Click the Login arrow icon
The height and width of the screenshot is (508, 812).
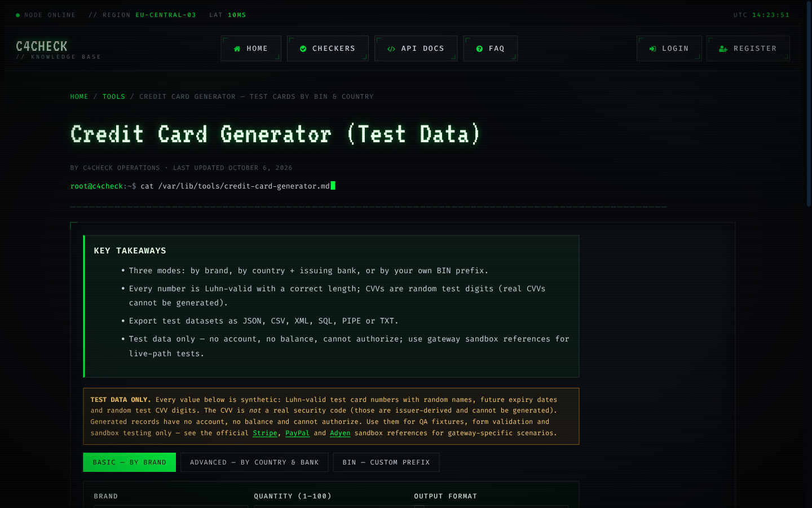(x=652, y=49)
